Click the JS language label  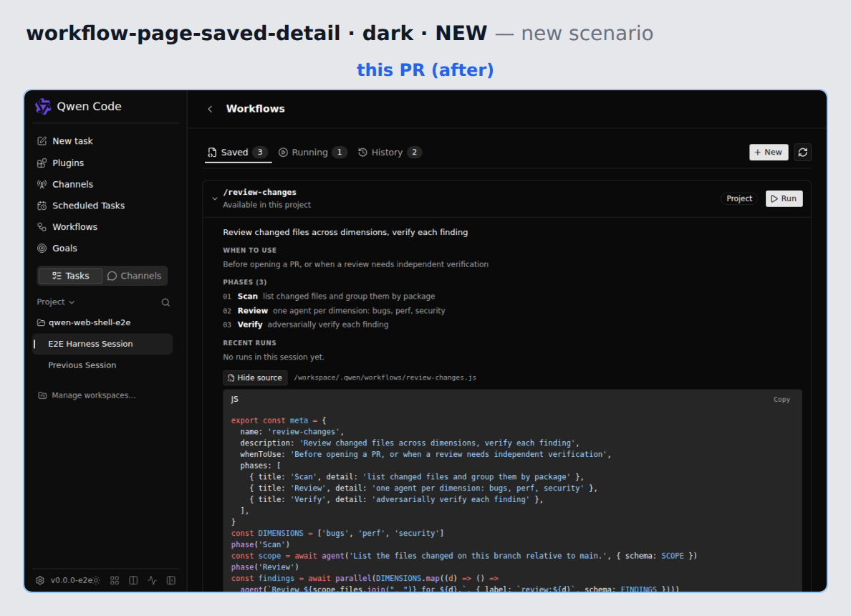click(234, 400)
